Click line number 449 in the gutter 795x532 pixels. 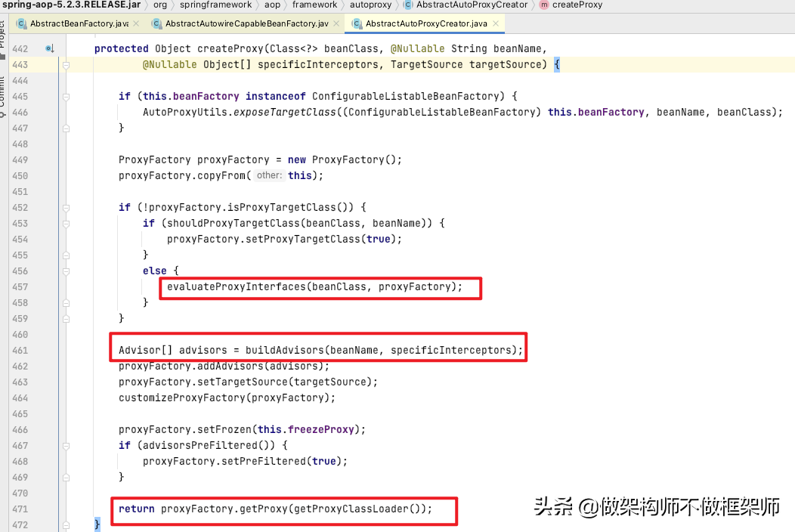coord(20,159)
